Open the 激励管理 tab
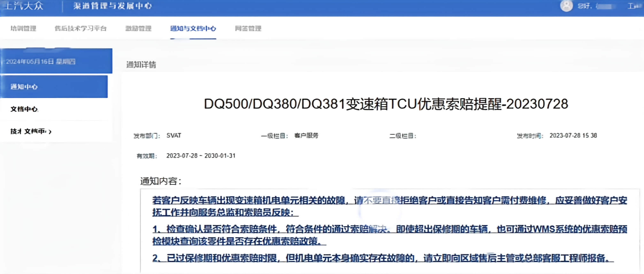Screen dimensions: 644x274 pyautogui.click(x=138, y=28)
